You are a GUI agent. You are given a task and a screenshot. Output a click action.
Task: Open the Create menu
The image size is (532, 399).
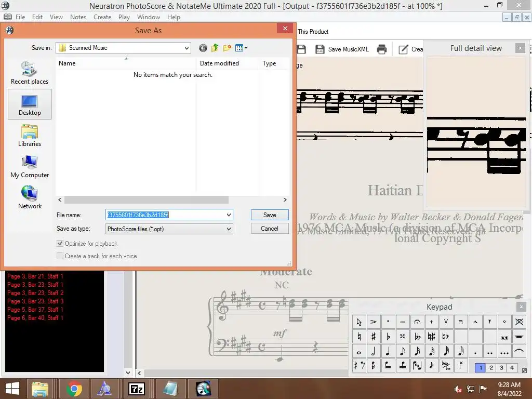tap(102, 17)
